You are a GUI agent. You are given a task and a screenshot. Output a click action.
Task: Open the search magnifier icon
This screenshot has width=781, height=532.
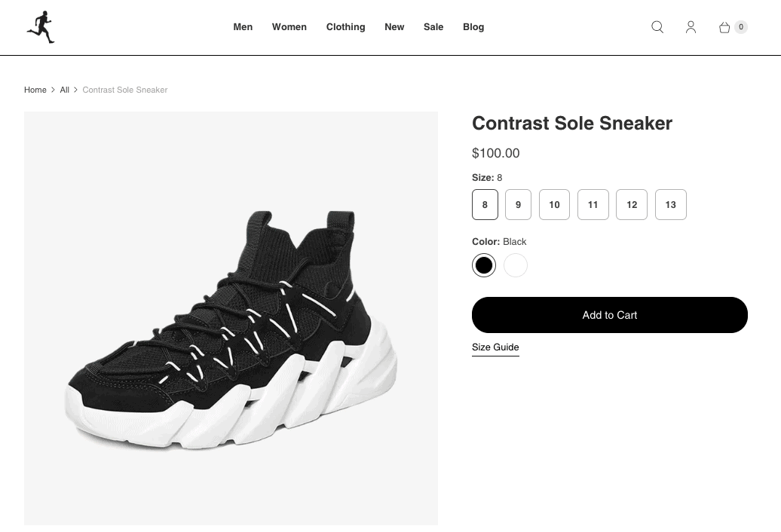657,27
